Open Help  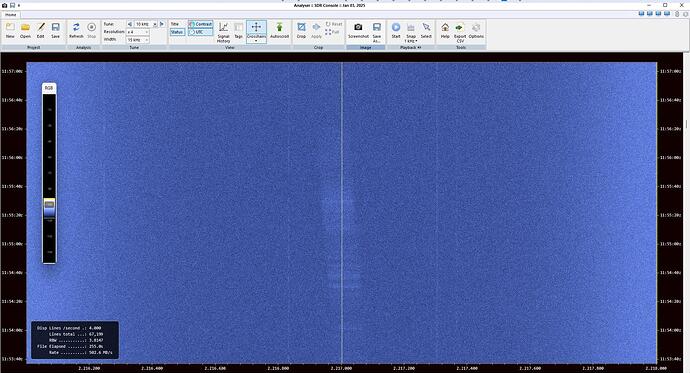tap(445, 31)
